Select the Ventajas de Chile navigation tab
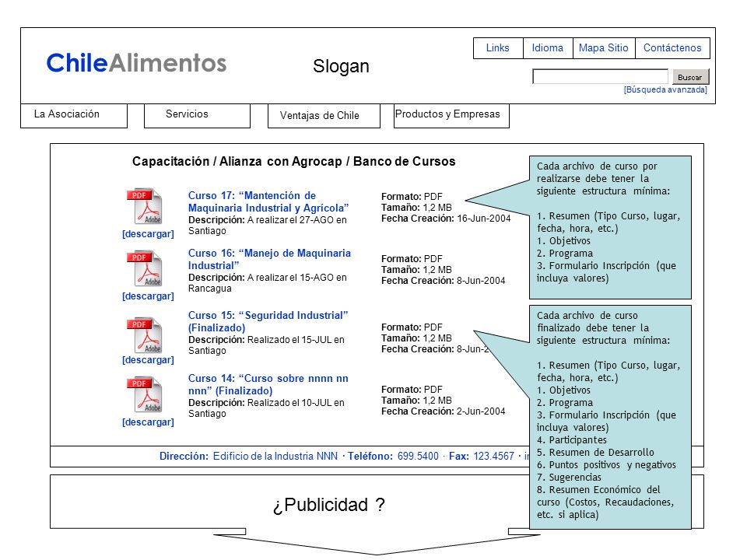 click(324, 116)
